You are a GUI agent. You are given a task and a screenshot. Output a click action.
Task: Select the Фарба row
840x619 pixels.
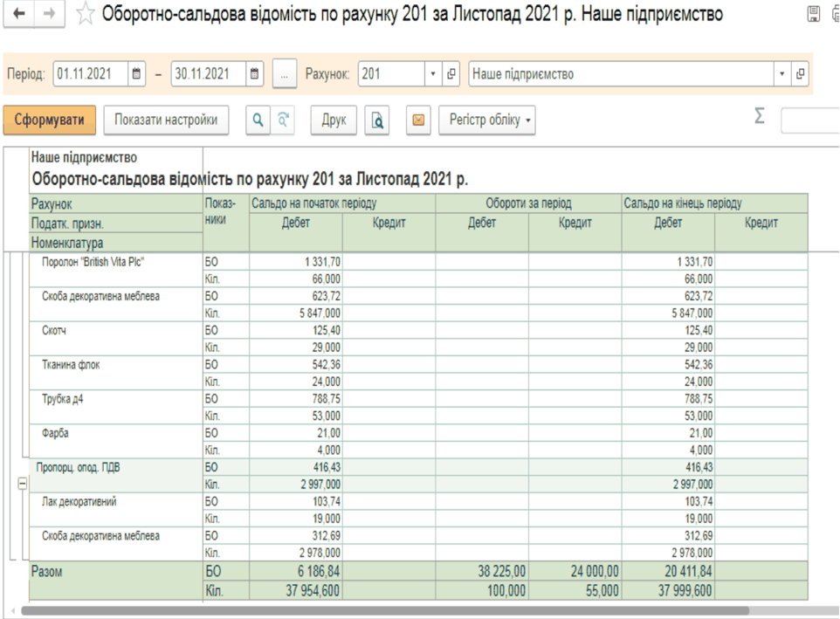click(x=116, y=442)
